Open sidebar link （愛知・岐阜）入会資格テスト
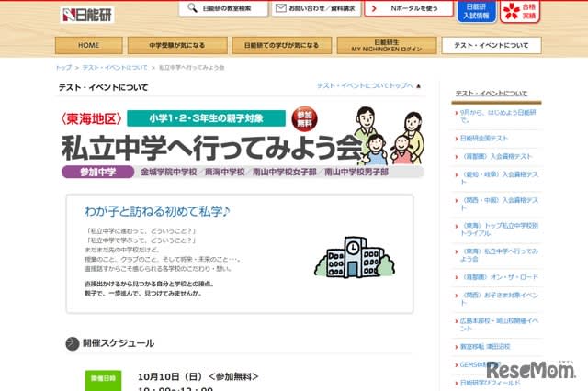 tap(498, 178)
